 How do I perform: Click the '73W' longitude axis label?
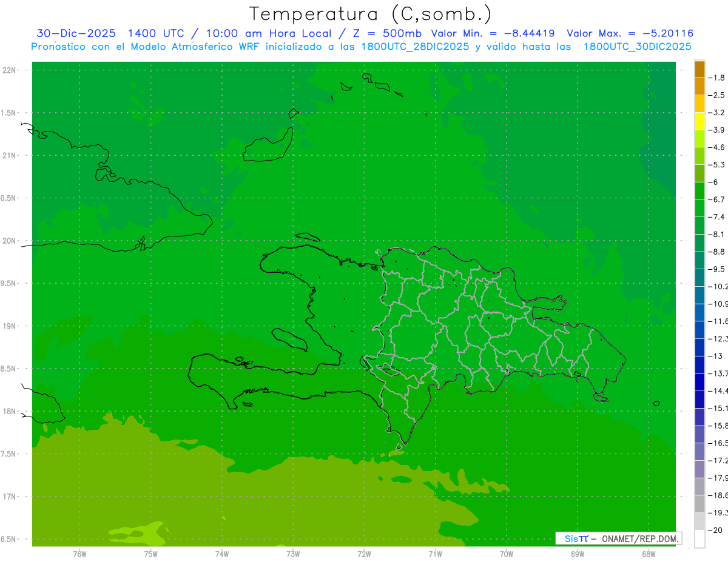click(x=293, y=554)
